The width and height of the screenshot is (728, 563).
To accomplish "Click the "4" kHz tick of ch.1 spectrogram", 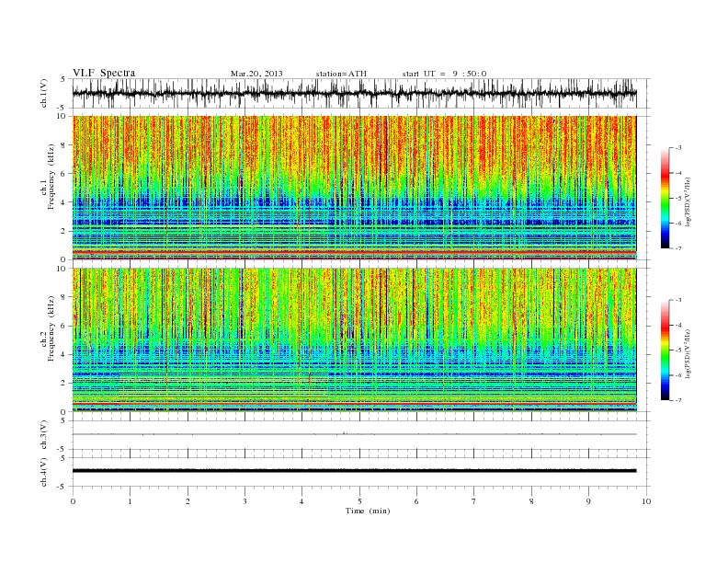I will point(63,202).
